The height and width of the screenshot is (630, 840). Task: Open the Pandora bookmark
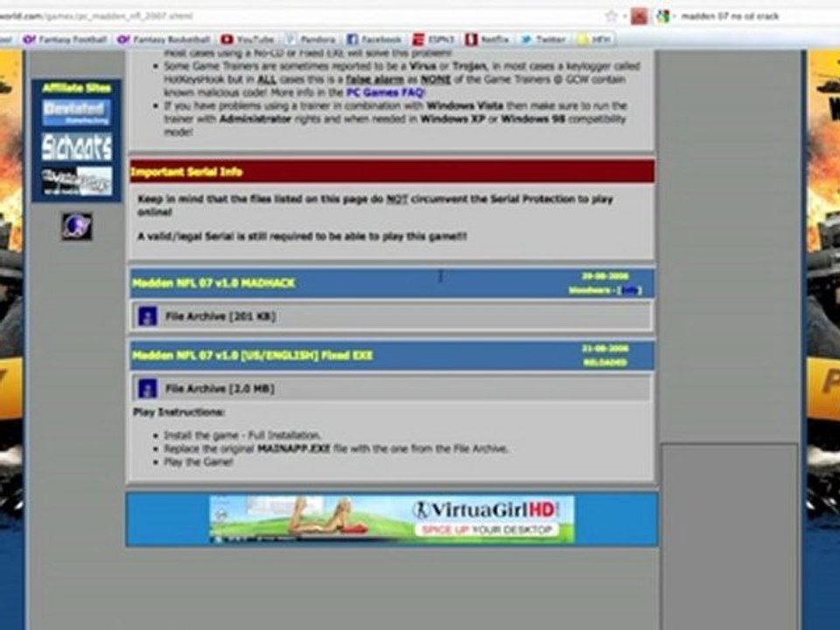[311, 39]
